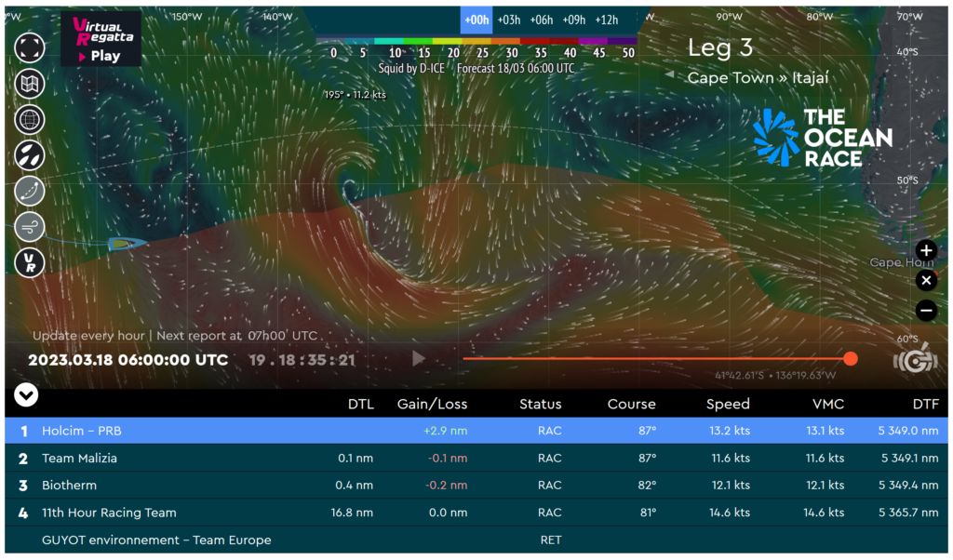The width and height of the screenshot is (953, 560).
Task: Select the +06h forecast tab
Action: [541, 20]
